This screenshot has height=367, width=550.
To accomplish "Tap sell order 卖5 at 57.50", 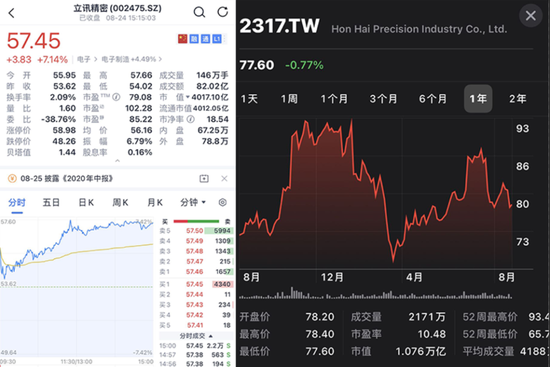I will click(x=195, y=231).
